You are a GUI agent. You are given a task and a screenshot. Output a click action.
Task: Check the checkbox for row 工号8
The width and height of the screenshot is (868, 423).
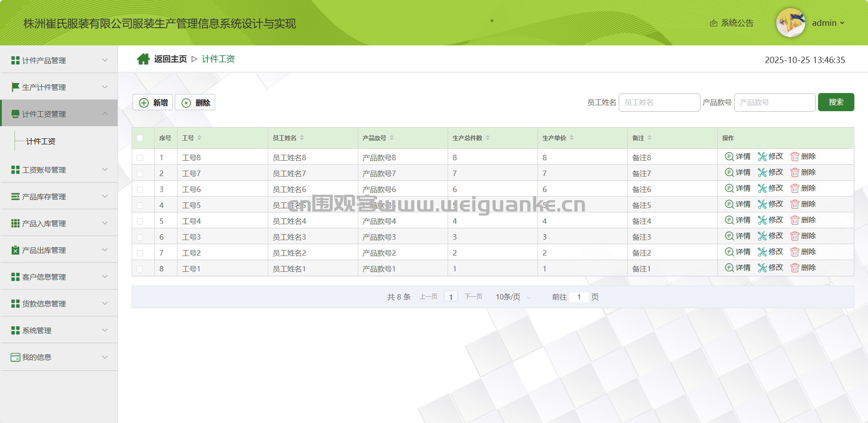pos(140,158)
